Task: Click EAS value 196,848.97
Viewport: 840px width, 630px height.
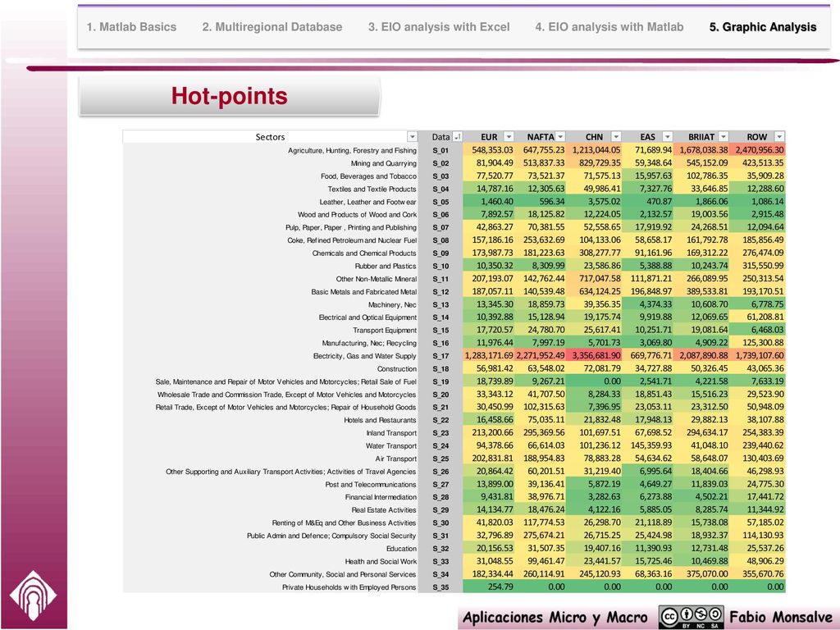Action: tap(651, 291)
